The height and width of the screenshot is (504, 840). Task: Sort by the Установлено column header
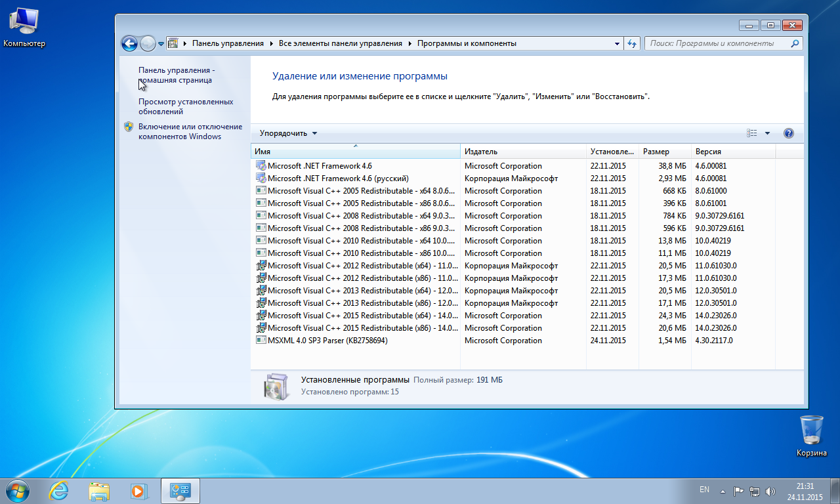(612, 152)
